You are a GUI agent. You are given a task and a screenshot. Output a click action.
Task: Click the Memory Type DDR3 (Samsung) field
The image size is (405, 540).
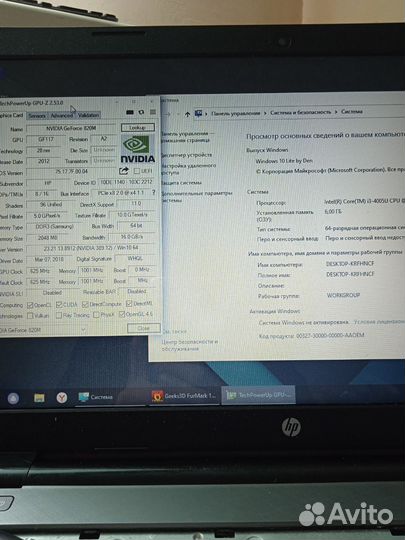(54, 227)
